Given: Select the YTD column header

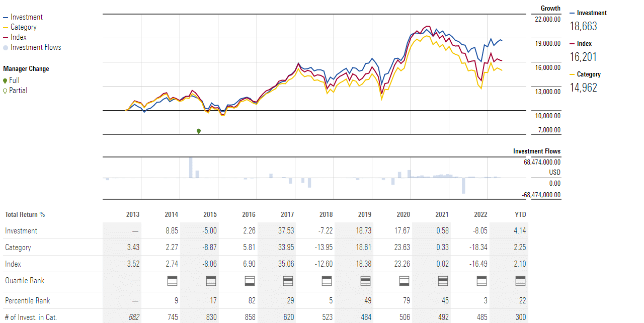Looking at the screenshot, I should (520, 214).
